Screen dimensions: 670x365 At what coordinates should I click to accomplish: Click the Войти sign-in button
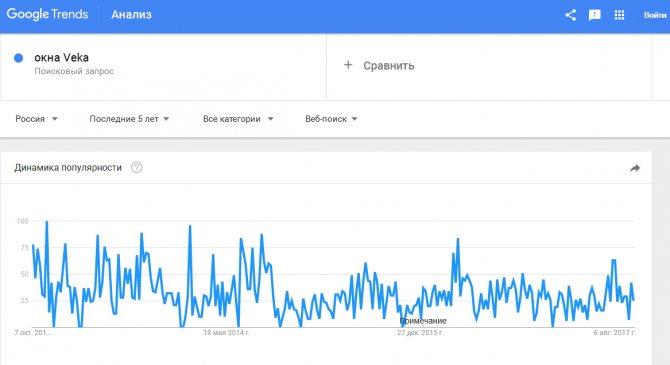coord(655,15)
